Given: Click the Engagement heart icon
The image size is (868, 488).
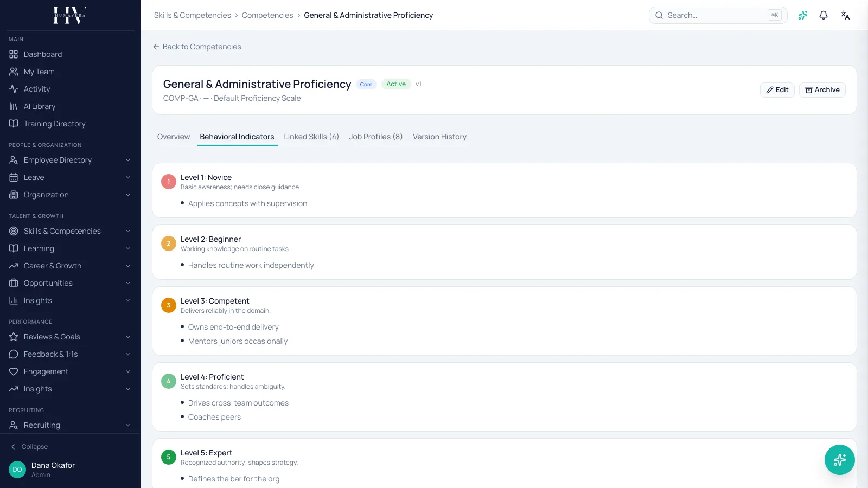Looking at the screenshot, I should point(14,371).
